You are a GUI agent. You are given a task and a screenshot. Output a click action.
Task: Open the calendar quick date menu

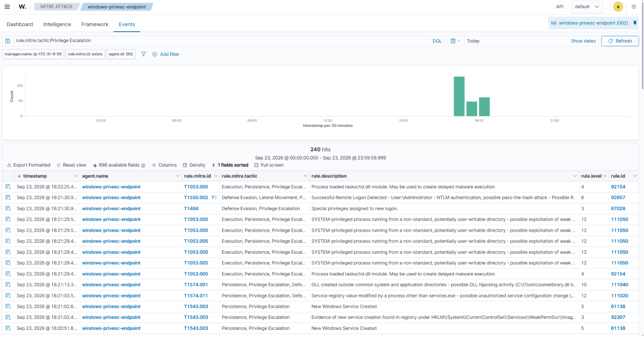(x=455, y=41)
